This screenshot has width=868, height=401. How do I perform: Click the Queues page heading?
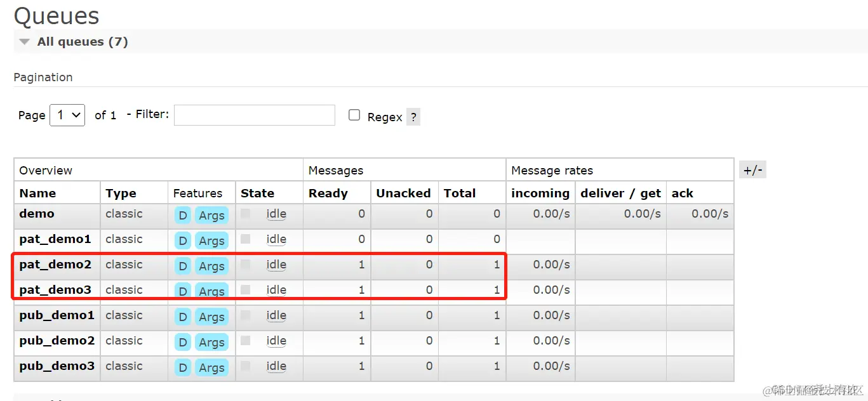[x=57, y=16]
